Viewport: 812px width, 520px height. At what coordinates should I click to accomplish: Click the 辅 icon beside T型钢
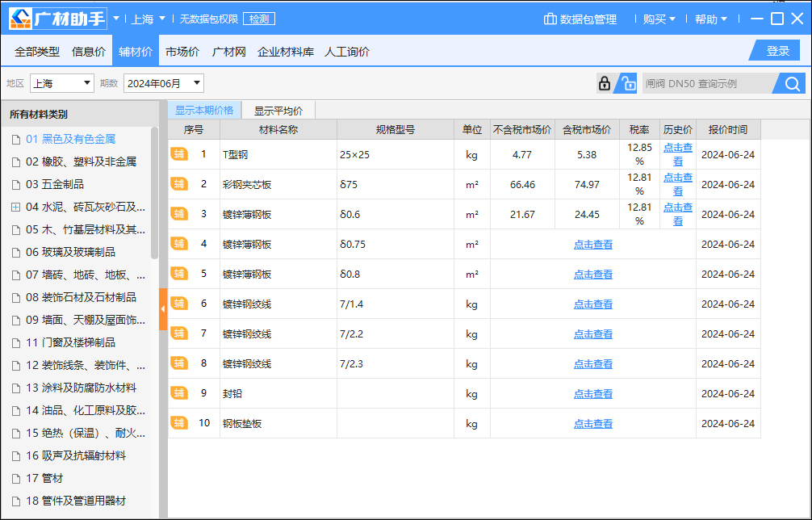coord(178,153)
